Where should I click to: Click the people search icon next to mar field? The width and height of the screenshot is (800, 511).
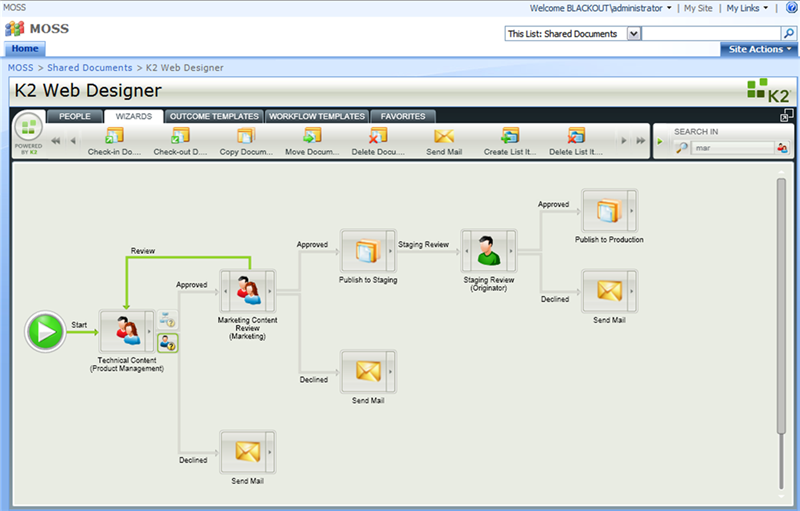click(782, 148)
